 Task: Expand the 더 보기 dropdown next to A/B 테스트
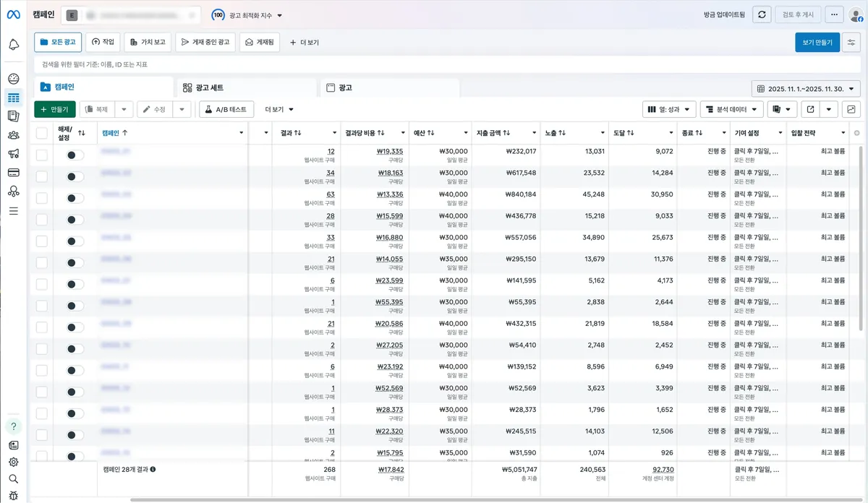click(x=280, y=109)
